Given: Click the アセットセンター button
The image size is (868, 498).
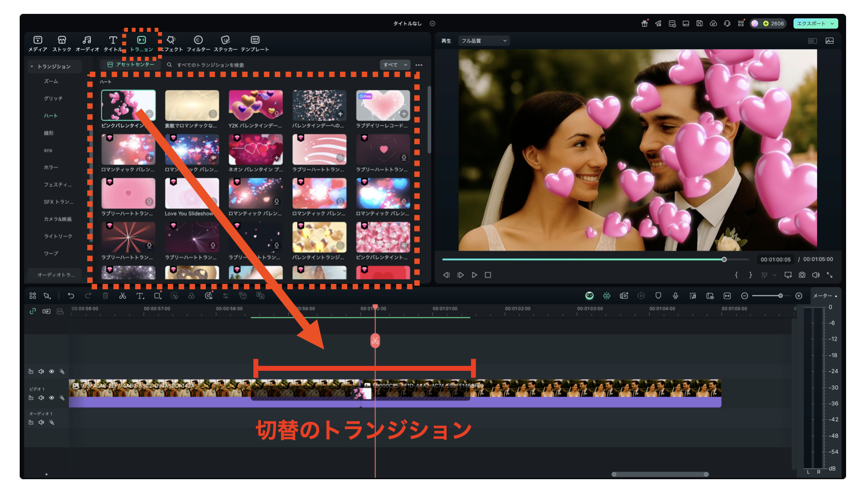Looking at the screenshot, I should point(131,65).
